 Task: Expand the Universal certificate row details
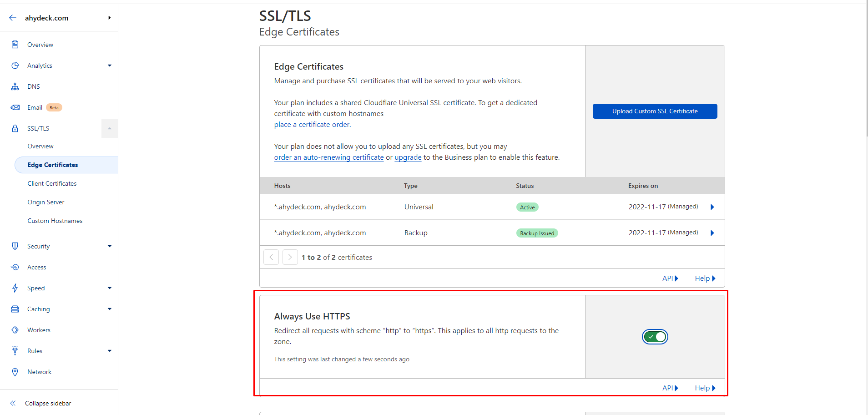pos(712,207)
